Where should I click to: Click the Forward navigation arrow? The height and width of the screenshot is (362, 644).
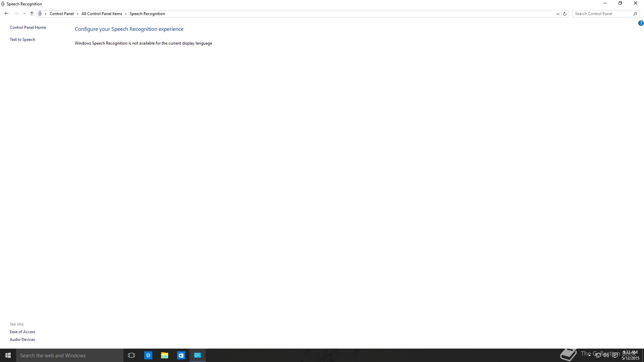tap(16, 14)
